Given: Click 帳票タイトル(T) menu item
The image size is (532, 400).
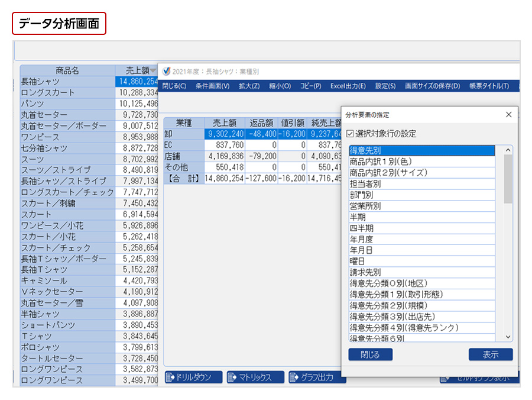Looking at the screenshot, I should click(489, 86).
